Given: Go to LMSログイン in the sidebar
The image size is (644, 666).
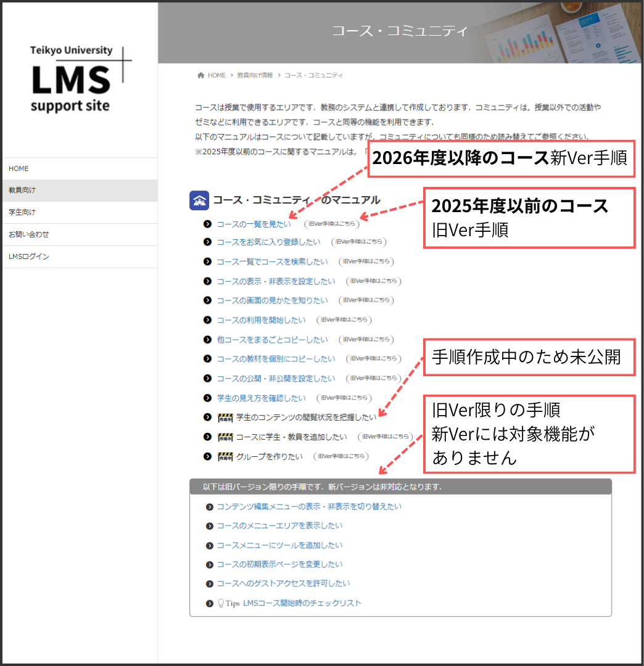Looking at the screenshot, I should click(x=29, y=257).
